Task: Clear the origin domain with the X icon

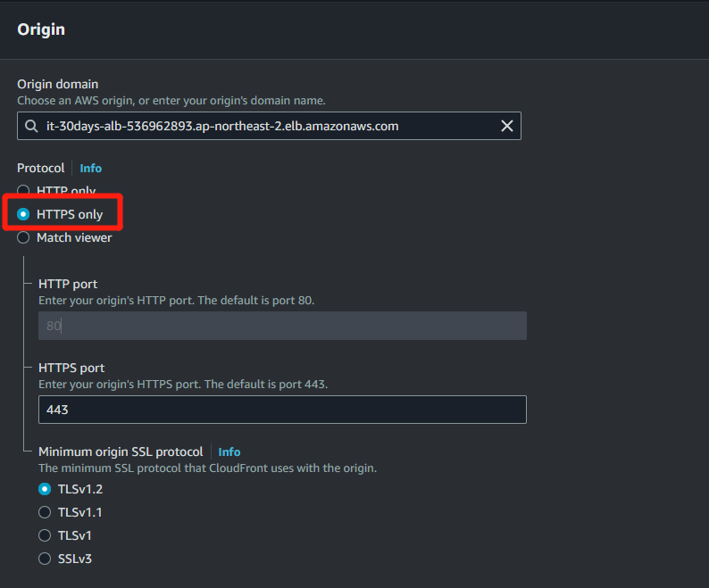Action: [507, 126]
